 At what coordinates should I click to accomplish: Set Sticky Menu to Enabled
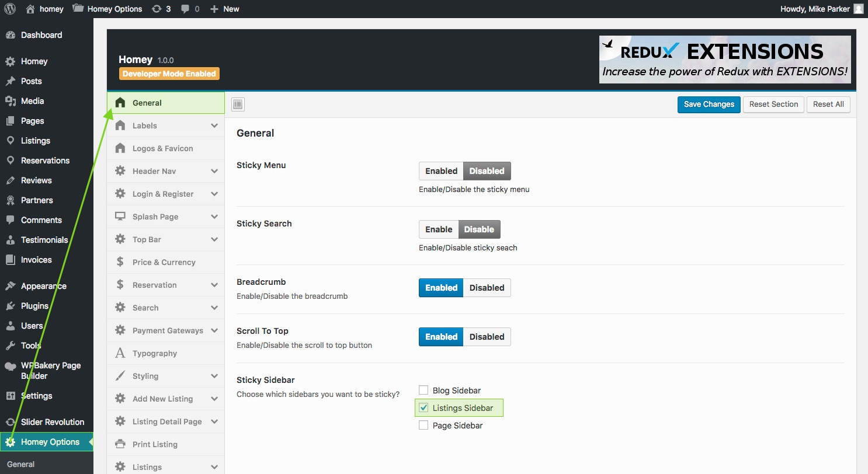click(441, 171)
